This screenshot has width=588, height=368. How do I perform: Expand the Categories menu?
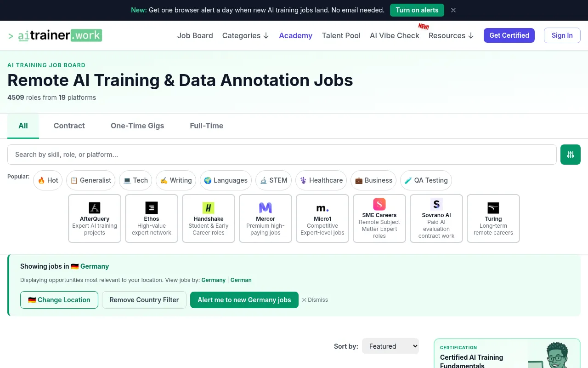pyautogui.click(x=246, y=35)
